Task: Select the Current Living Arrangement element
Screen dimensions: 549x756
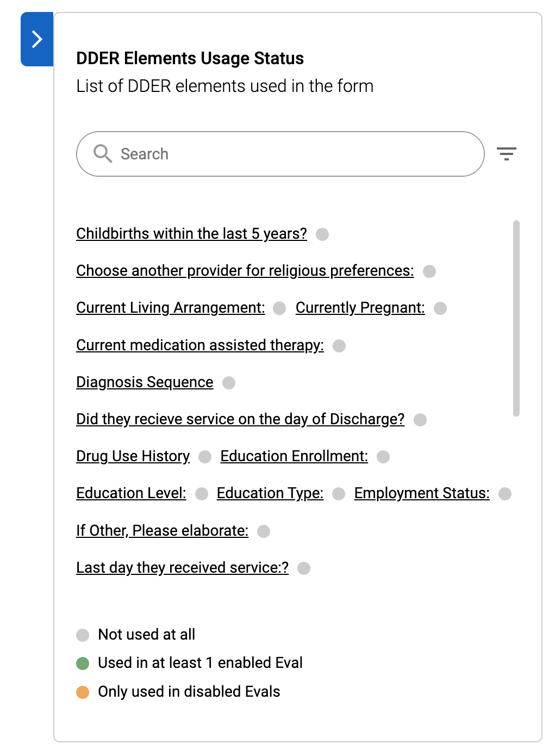Action: (170, 308)
